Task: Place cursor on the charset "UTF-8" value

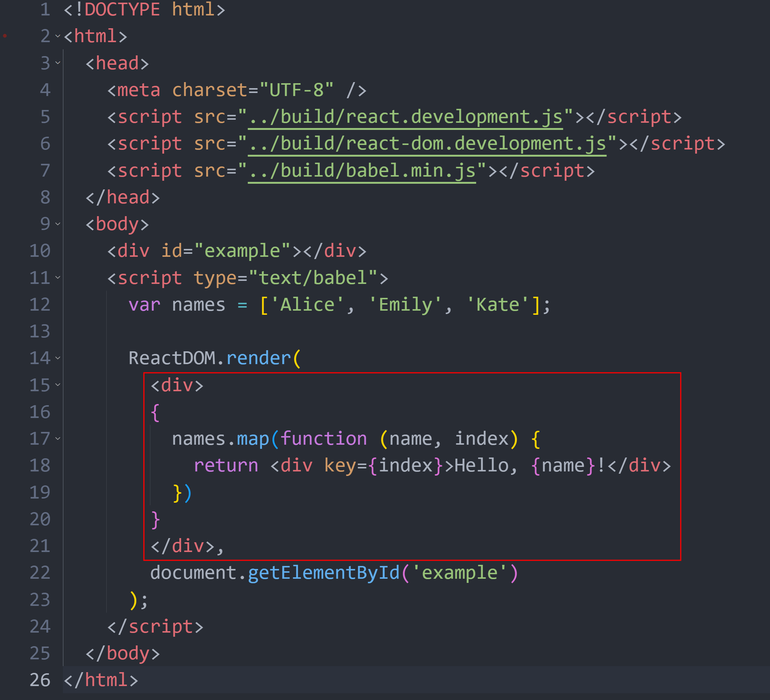Action: tap(296, 90)
